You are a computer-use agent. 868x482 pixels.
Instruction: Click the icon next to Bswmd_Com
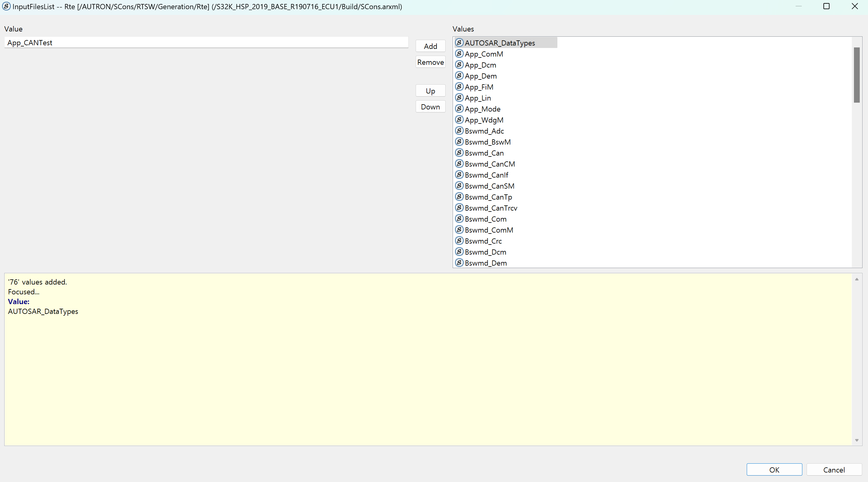pyautogui.click(x=459, y=219)
